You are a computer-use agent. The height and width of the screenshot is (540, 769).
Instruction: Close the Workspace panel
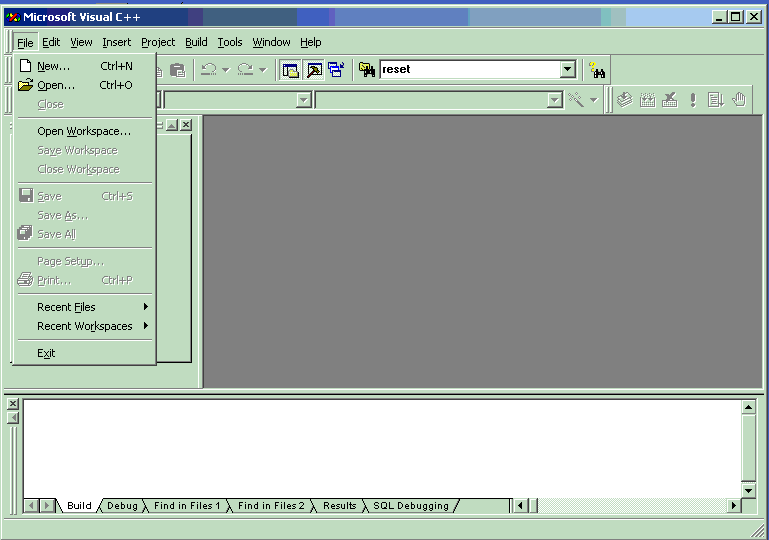tap(186, 125)
